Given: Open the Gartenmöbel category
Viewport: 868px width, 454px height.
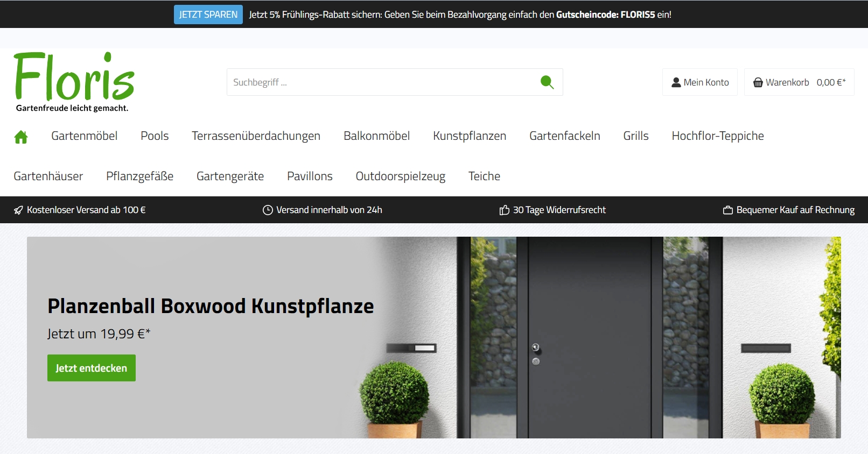Looking at the screenshot, I should (84, 136).
